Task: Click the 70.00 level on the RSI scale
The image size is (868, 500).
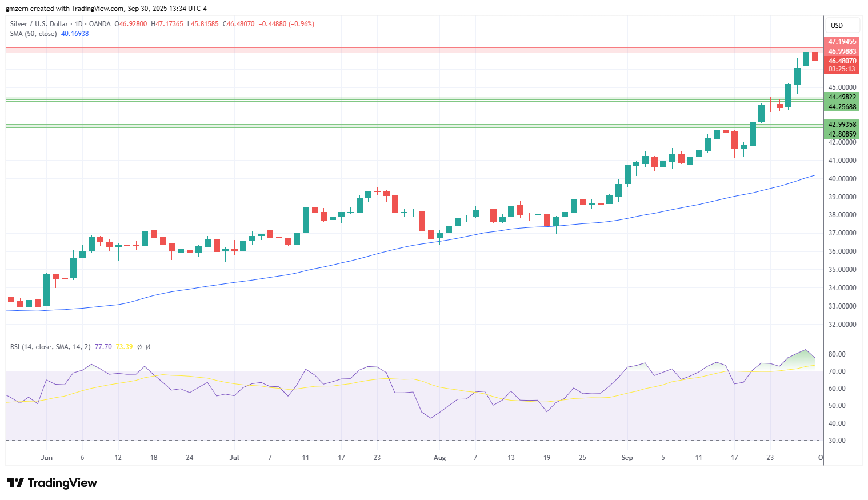Action: [x=837, y=371]
